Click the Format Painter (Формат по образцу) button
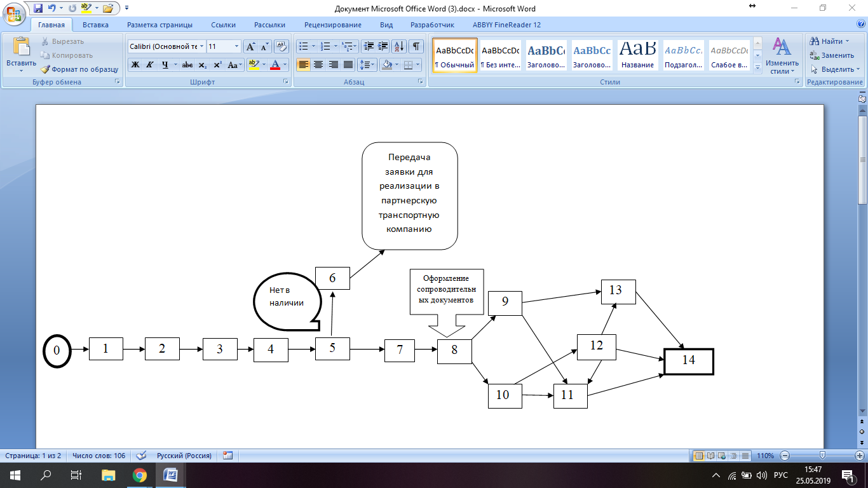Viewport: 868px width, 488px height. tap(79, 69)
